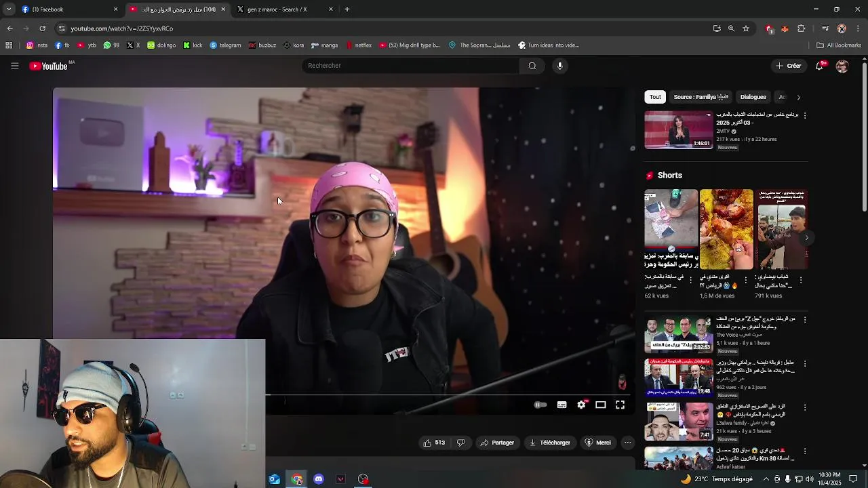
Task: Open Chrome extensions puzzle icon
Action: [x=802, y=28]
